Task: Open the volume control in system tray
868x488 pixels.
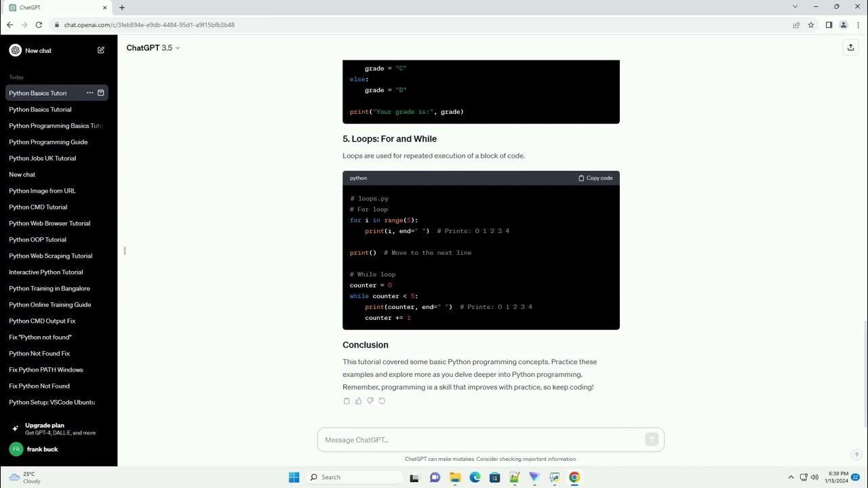Action: point(814,477)
